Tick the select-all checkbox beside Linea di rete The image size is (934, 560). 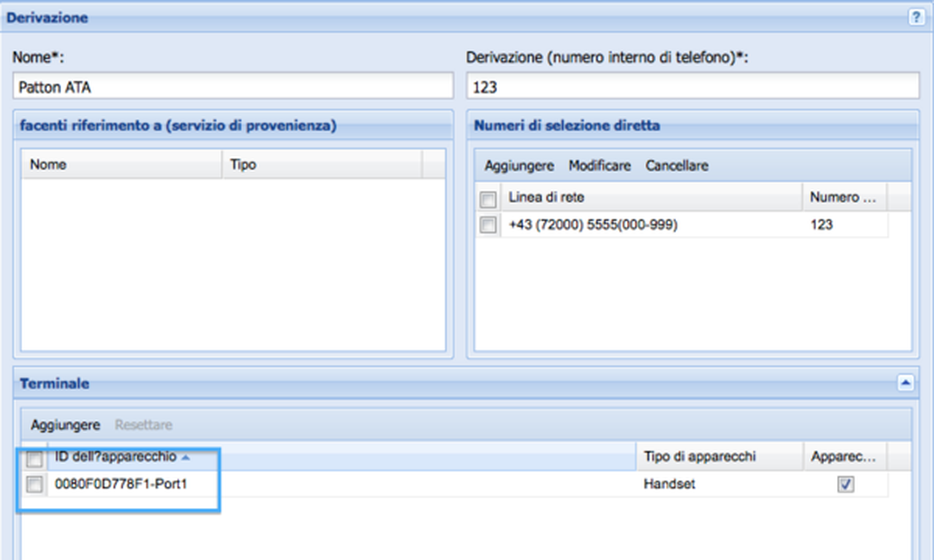point(488,199)
